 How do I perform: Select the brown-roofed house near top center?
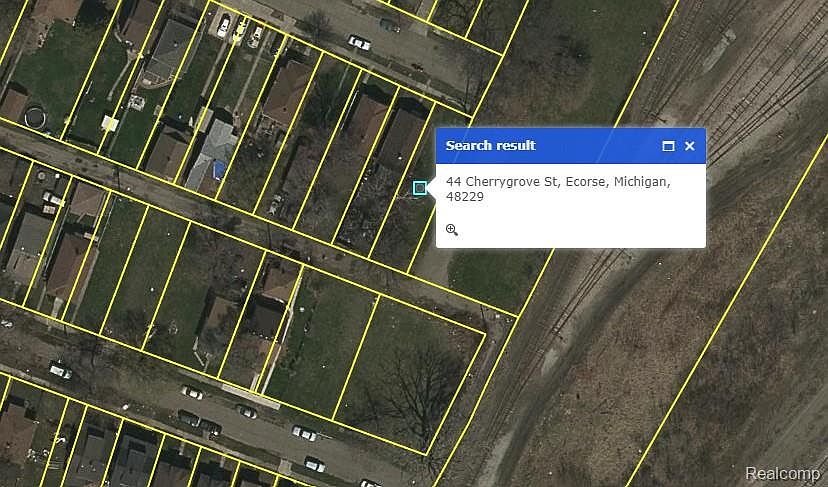click(286, 92)
